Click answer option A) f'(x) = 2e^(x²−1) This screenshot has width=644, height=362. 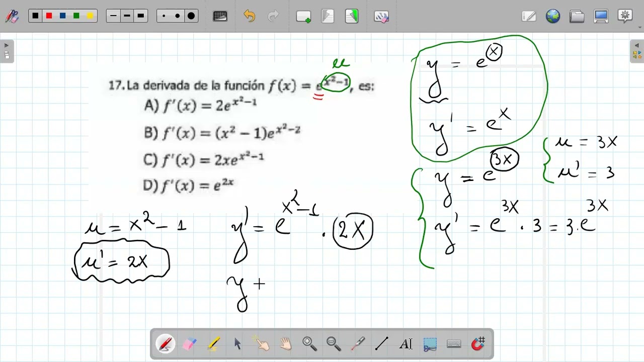point(200,105)
